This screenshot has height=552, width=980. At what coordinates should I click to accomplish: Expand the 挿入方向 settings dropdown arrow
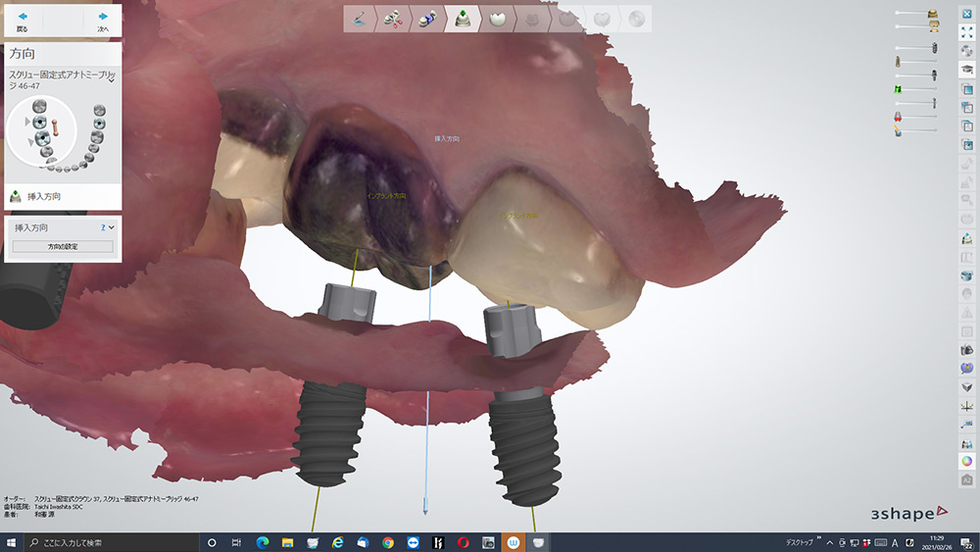point(112,226)
